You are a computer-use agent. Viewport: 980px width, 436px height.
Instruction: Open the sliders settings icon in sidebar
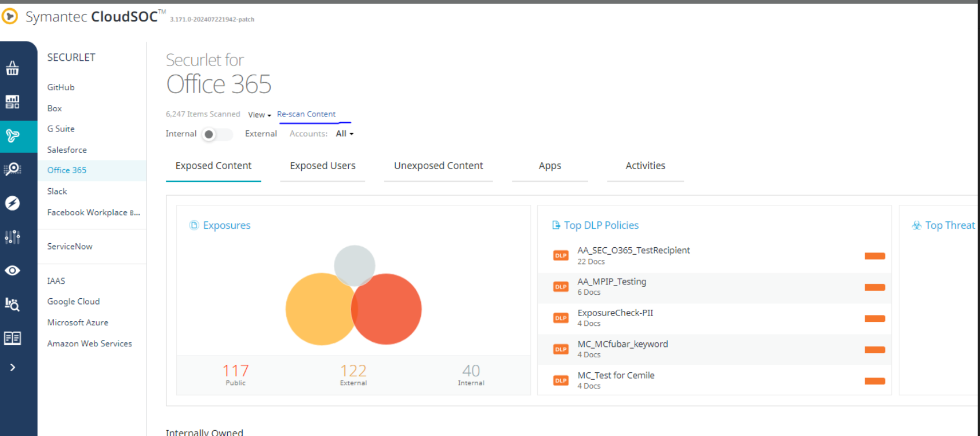12,237
